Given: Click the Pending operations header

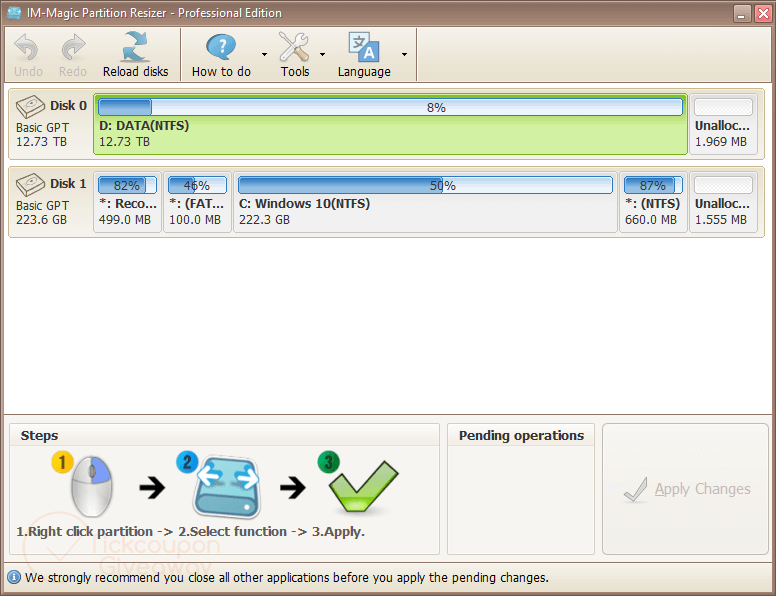Looking at the screenshot, I should click(x=521, y=436).
